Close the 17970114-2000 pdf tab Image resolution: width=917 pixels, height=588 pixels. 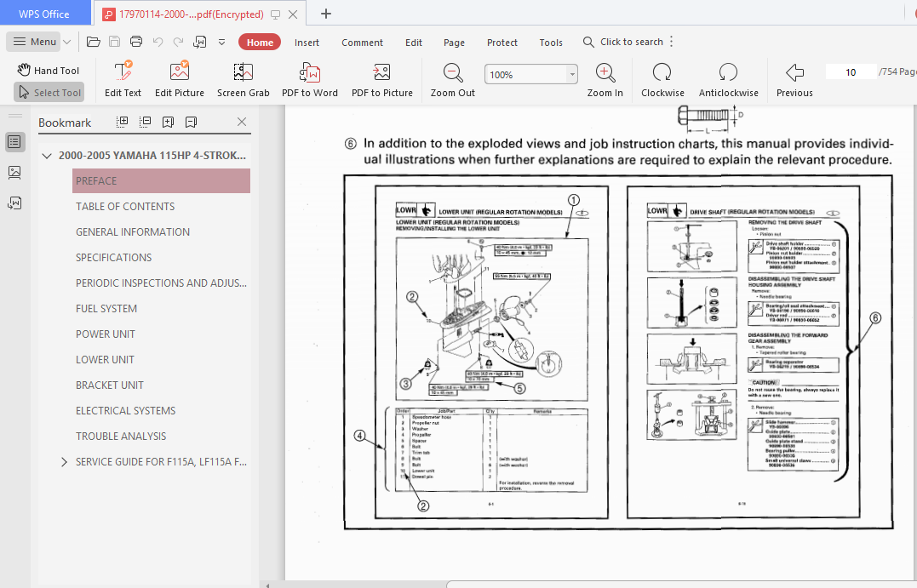[293, 14]
